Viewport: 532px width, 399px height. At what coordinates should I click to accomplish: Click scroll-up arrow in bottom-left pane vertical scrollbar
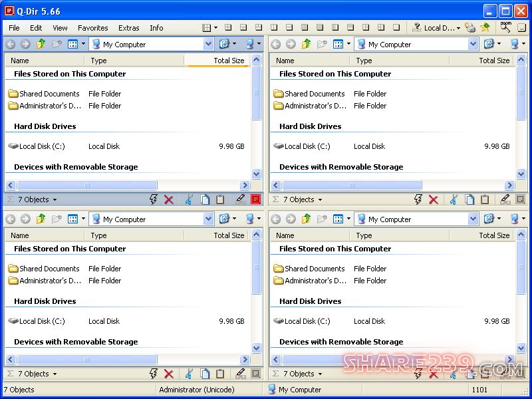point(257,235)
